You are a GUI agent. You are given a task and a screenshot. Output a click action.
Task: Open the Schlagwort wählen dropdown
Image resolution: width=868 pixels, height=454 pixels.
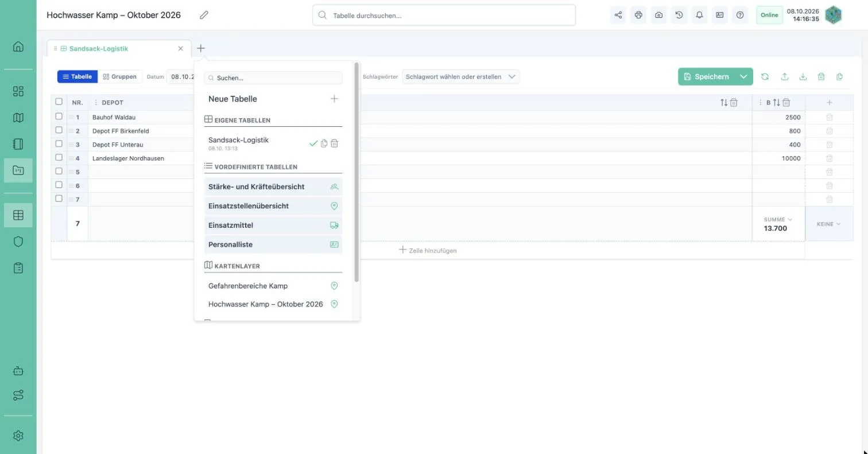pos(461,76)
